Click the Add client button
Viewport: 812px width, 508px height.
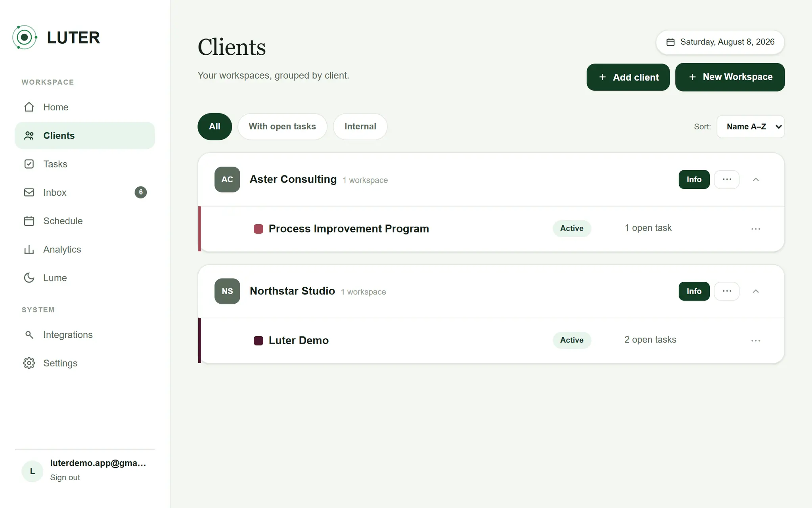628,77
